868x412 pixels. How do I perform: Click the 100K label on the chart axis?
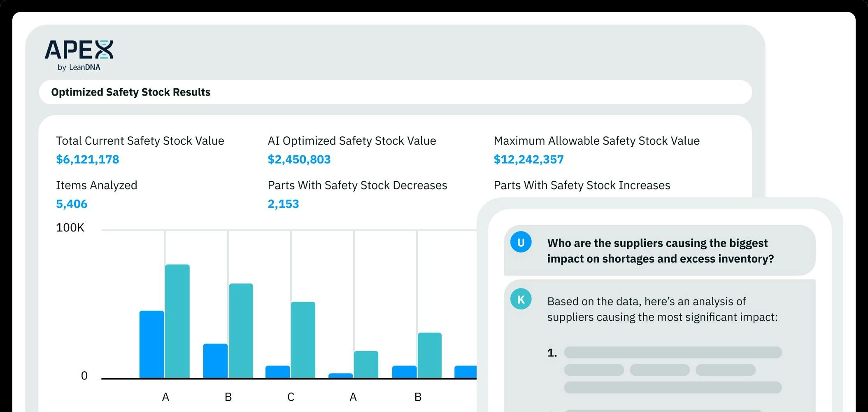(x=70, y=228)
